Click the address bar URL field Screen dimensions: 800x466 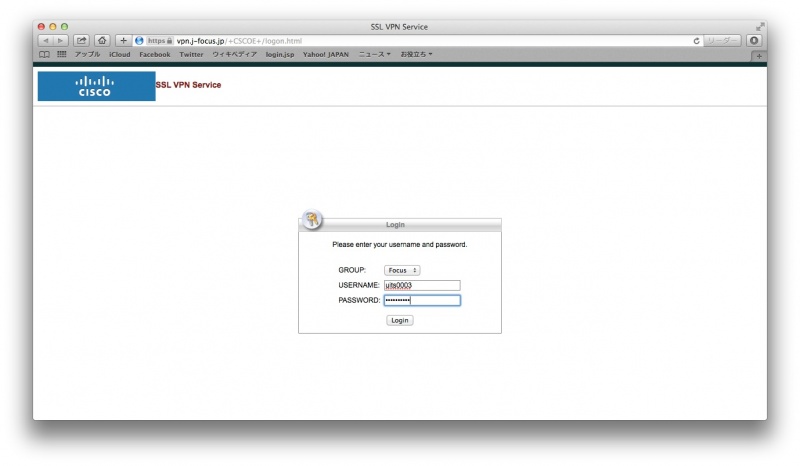pos(416,41)
